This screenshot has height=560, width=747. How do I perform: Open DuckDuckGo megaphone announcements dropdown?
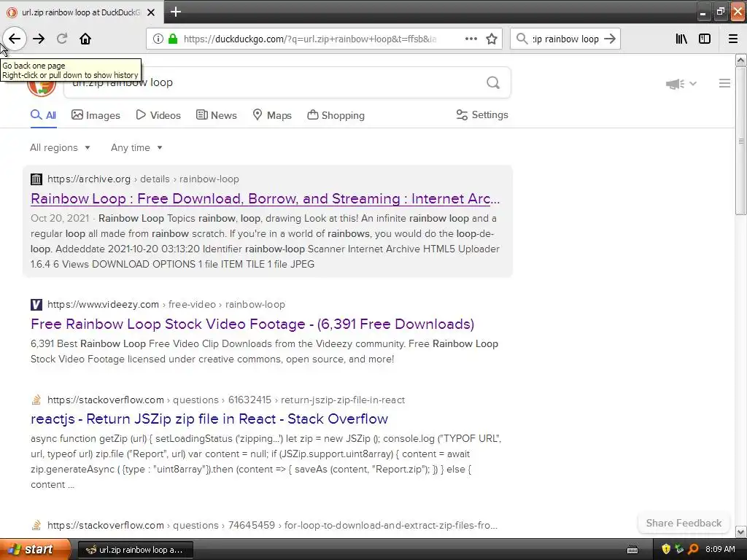681,84
